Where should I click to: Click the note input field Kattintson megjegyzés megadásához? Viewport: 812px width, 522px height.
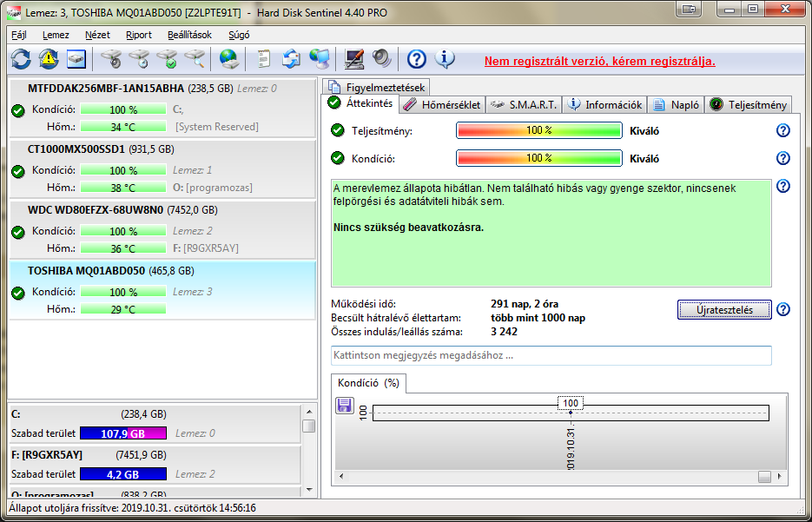[551, 356]
